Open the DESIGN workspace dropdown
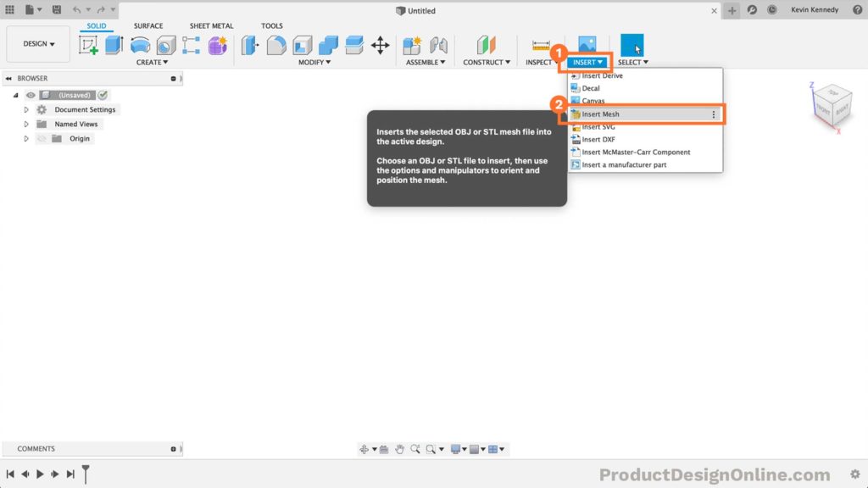 (x=37, y=43)
